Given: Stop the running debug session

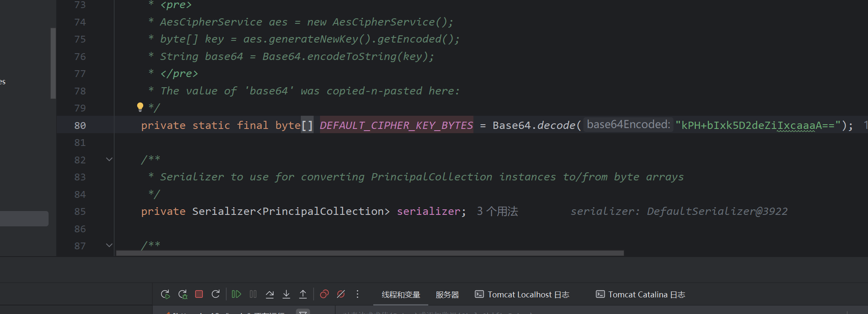Looking at the screenshot, I should 199,294.
